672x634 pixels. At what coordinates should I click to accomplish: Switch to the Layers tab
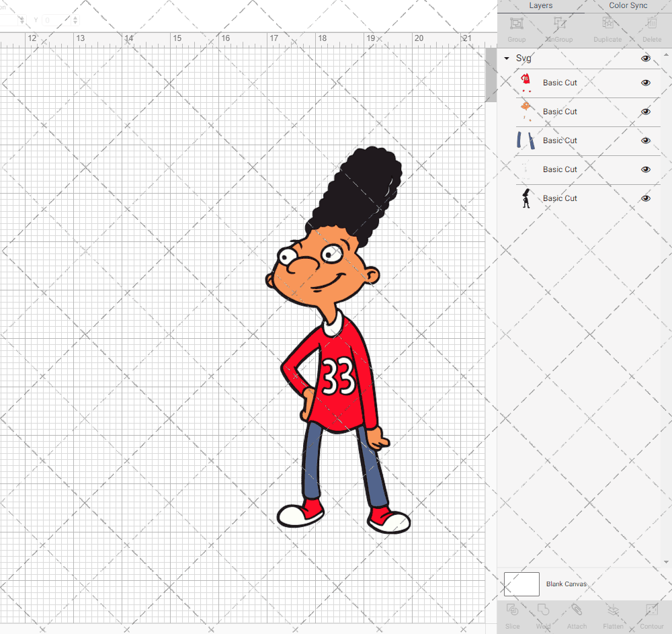click(541, 6)
